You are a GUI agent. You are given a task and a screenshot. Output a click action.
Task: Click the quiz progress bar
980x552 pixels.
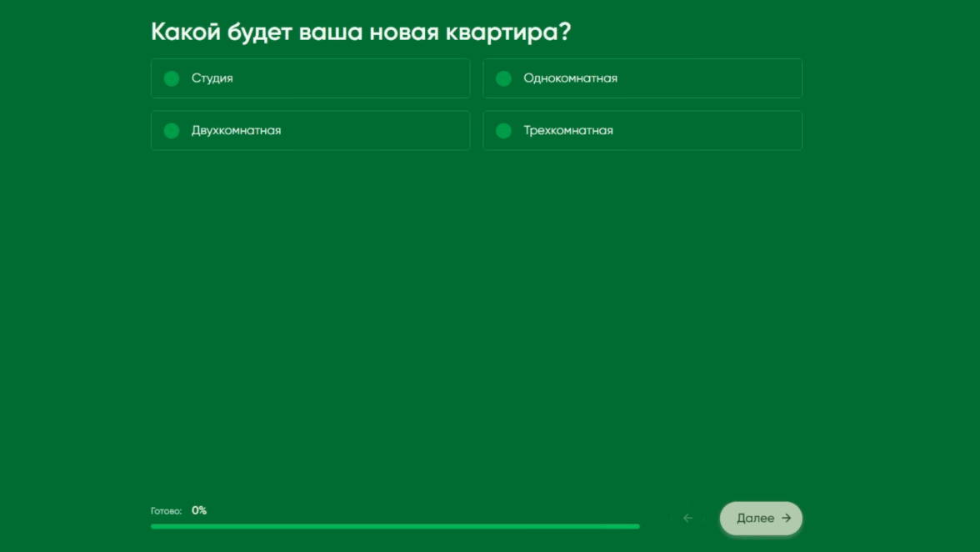coord(395,526)
